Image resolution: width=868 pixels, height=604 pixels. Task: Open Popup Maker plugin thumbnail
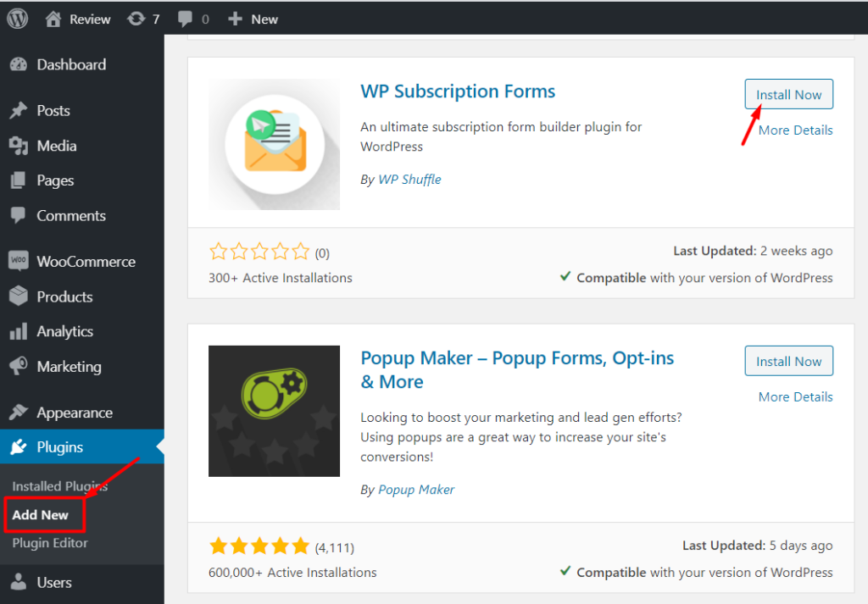[x=274, y=411]
